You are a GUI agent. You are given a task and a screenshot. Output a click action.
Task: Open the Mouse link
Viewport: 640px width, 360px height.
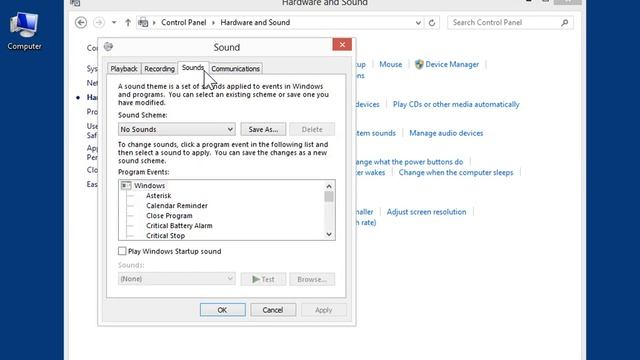391,64
